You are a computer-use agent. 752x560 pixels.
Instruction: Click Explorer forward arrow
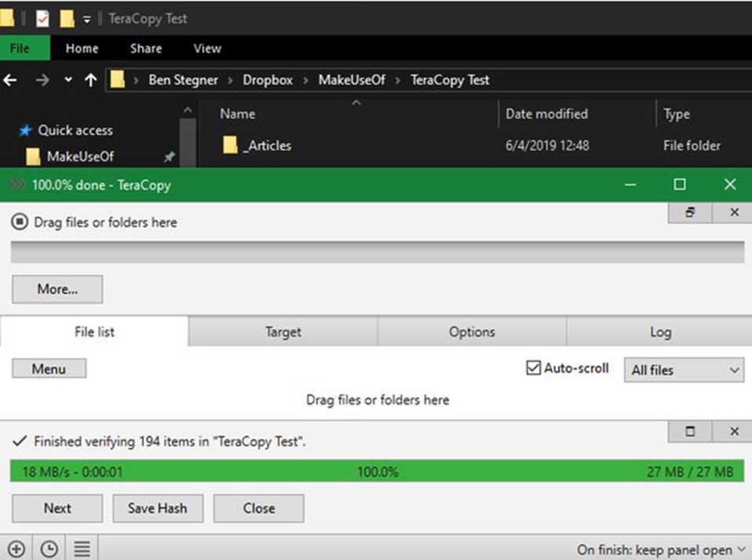point(42,80)
